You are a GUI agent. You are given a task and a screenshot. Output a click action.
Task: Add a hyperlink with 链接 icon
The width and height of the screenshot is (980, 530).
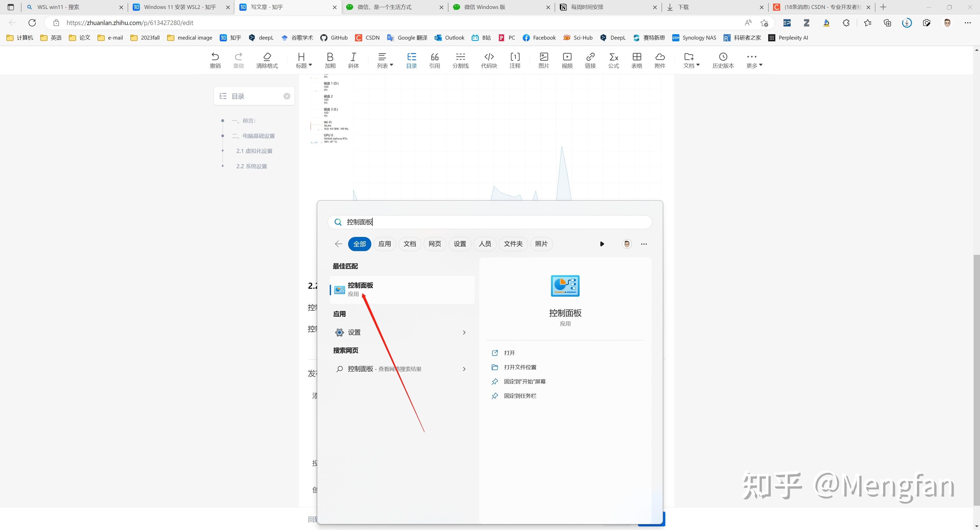pyautogui.click(x=590, y=60)
